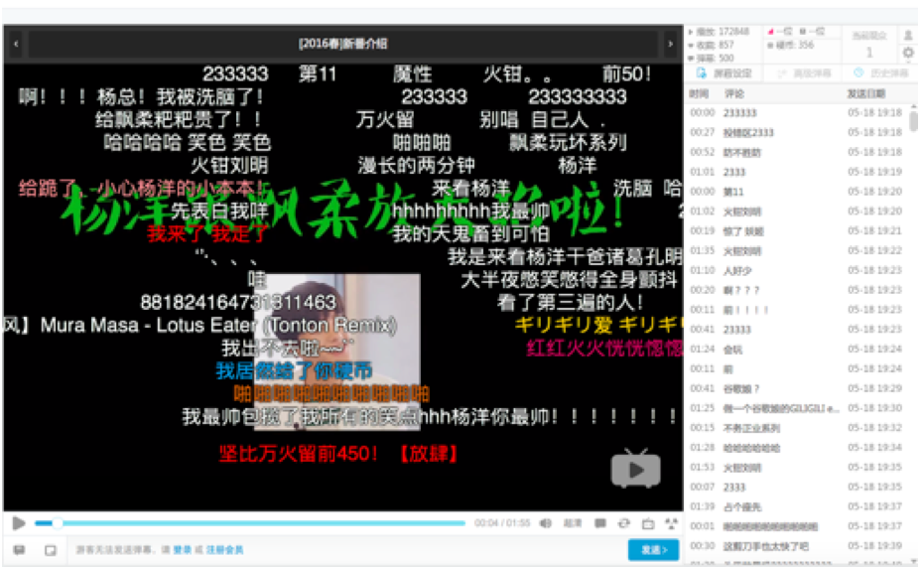Click the blue send danmaku button
924x568 pixels.
point(653,550)
